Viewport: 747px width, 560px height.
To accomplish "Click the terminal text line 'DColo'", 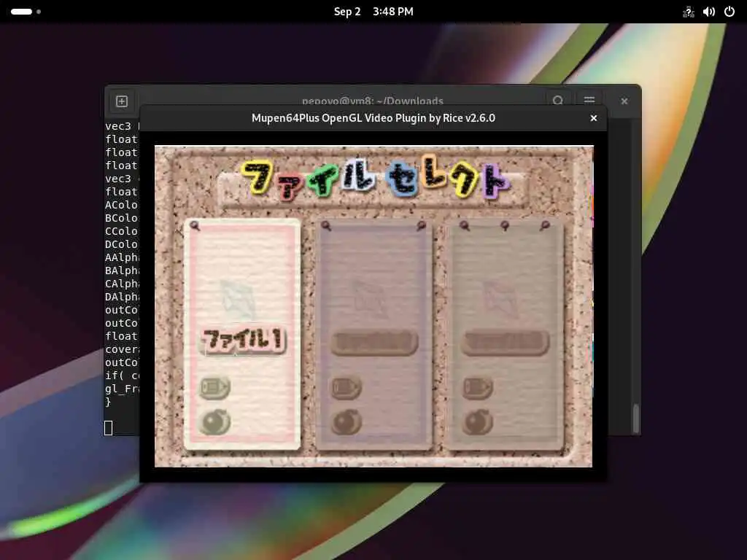I will pos(122,244).
